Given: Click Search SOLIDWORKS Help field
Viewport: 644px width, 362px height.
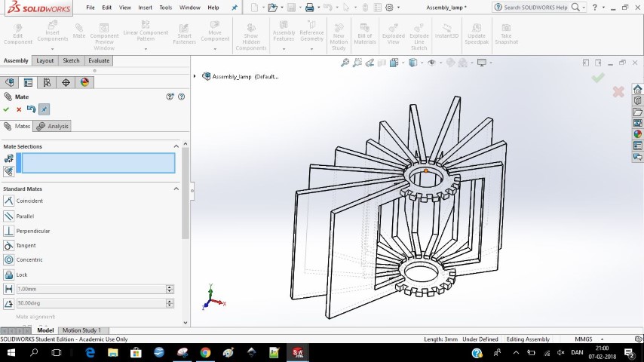Looking at the screenshot, I should tap(535, 8).
